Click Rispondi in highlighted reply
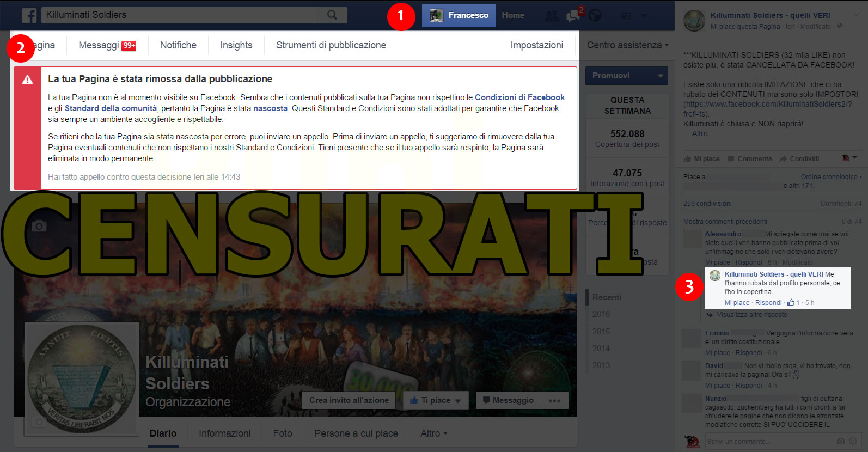The height and width of the screenshot is (452, 868). click(x=768, y=303)
